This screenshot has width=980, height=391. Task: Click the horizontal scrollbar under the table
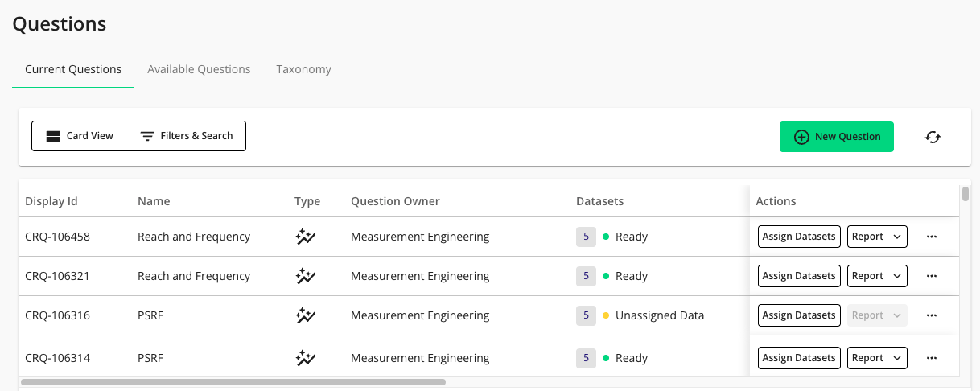pyautogui.click(x=233, y=382)
